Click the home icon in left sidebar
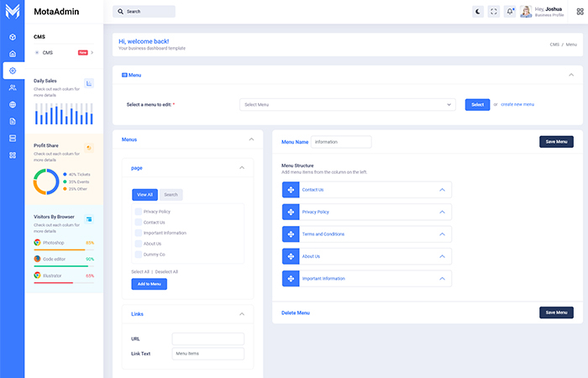Viewport: 588px width, 378px height. click(13, 54)
